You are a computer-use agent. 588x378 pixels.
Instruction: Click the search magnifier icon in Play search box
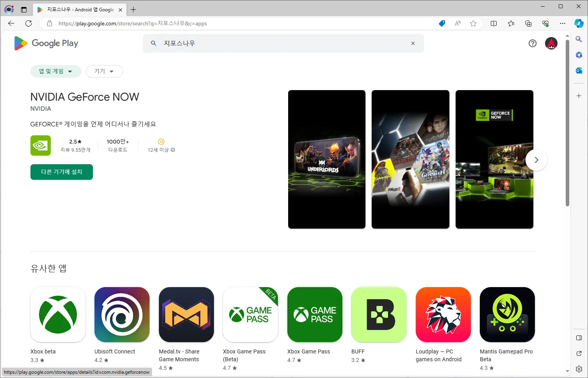(x=154, y=43)
